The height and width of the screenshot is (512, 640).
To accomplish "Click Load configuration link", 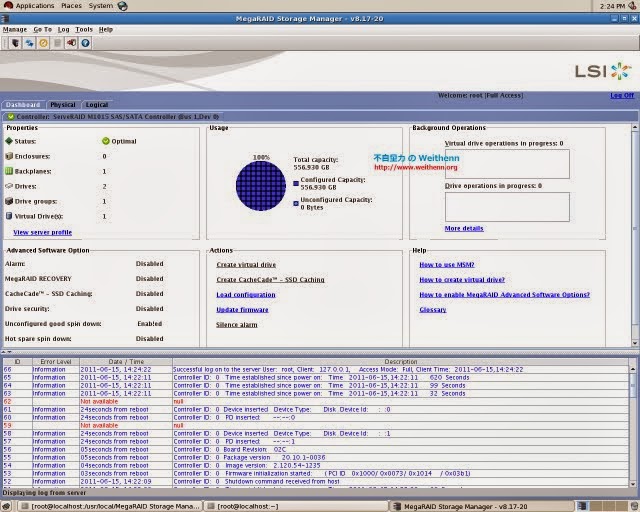I will pos(246,295).
